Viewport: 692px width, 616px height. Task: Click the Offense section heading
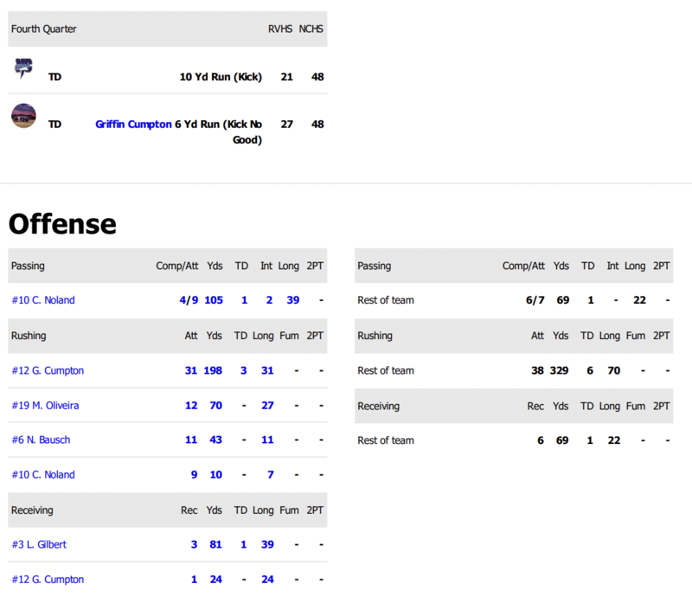(62, 223)
